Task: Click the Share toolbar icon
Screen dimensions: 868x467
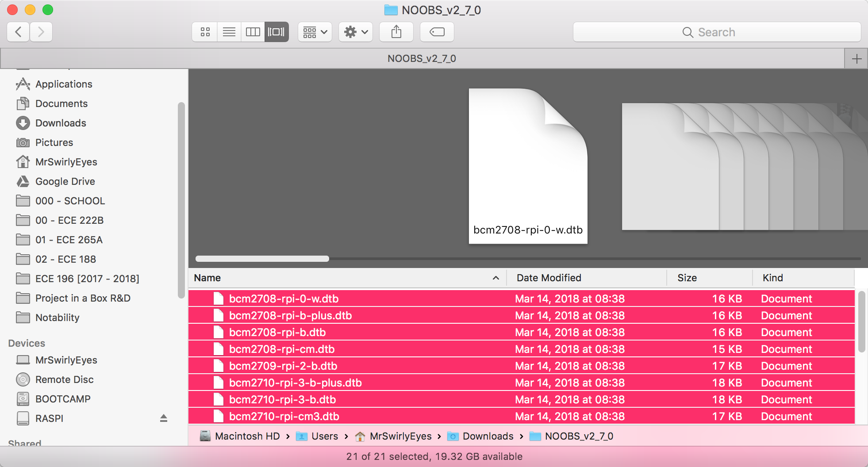Action: 396,32
